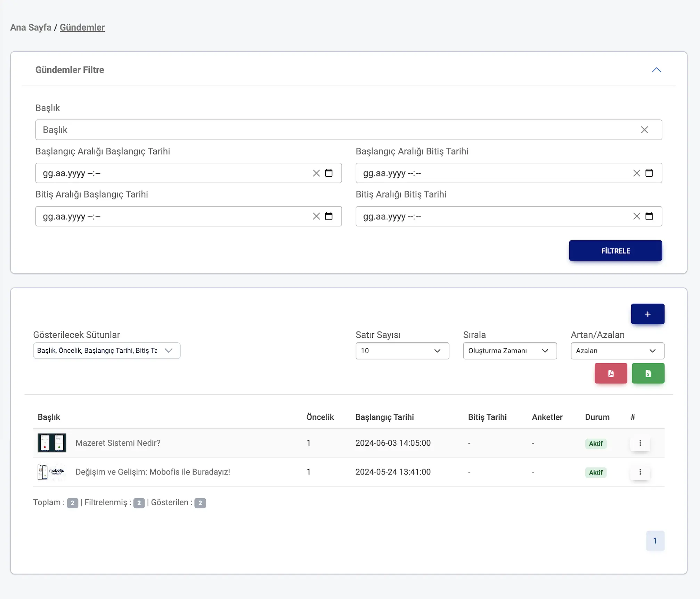Click the Başlık column header
This screenshot has width=700, height=599.
pyautogui.click(x=49, y=417)
